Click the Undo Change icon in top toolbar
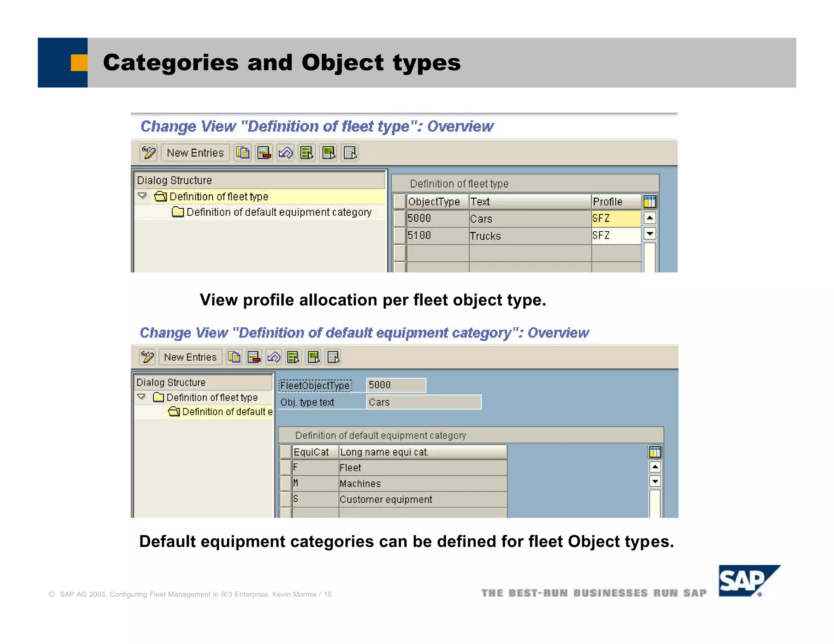The width and height of the screenshot is (834, 644). (x=285, y=153)
